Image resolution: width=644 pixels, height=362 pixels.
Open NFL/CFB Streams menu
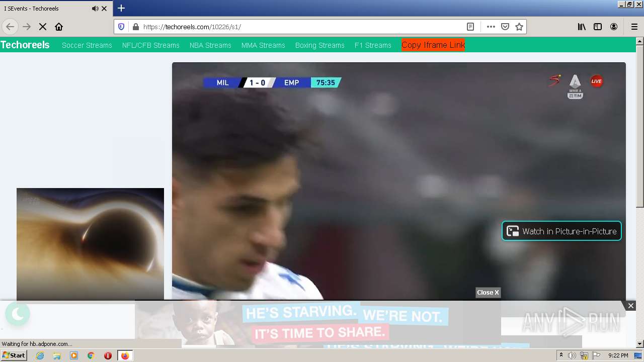coord(151,45)
